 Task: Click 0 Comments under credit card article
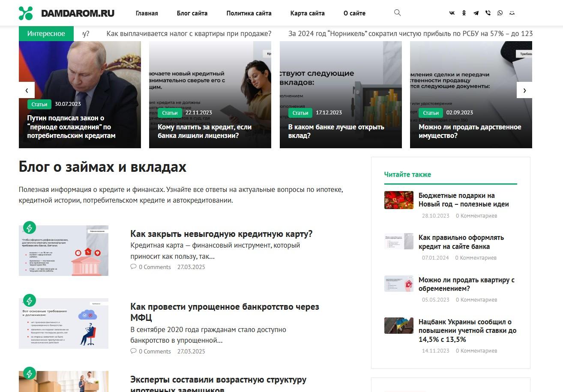click(155, 267)
